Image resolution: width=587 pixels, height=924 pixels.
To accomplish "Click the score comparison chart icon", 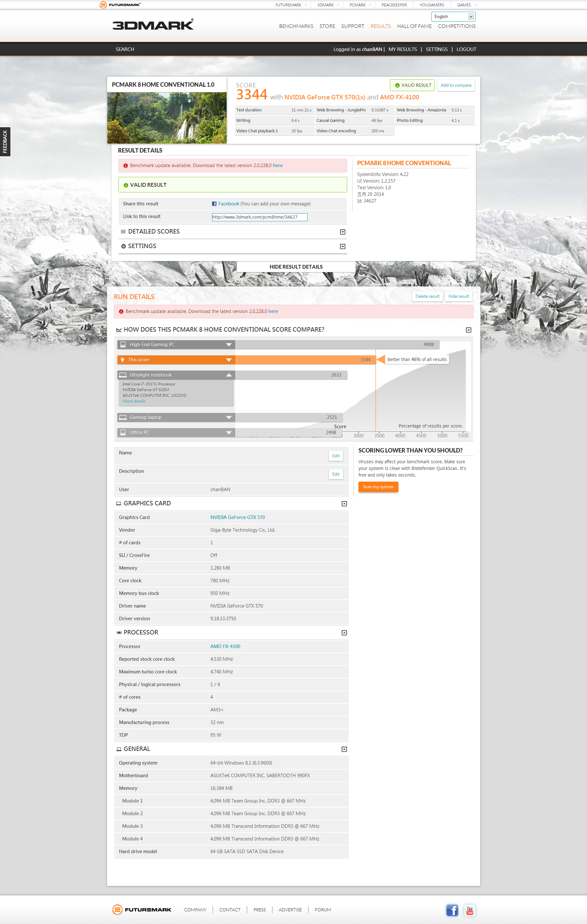I will coord(119,330).
